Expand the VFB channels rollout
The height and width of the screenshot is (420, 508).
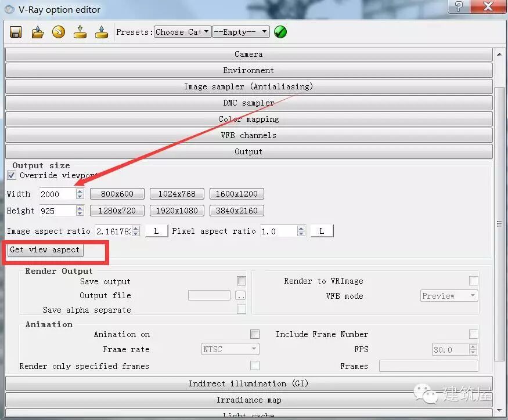249,135
